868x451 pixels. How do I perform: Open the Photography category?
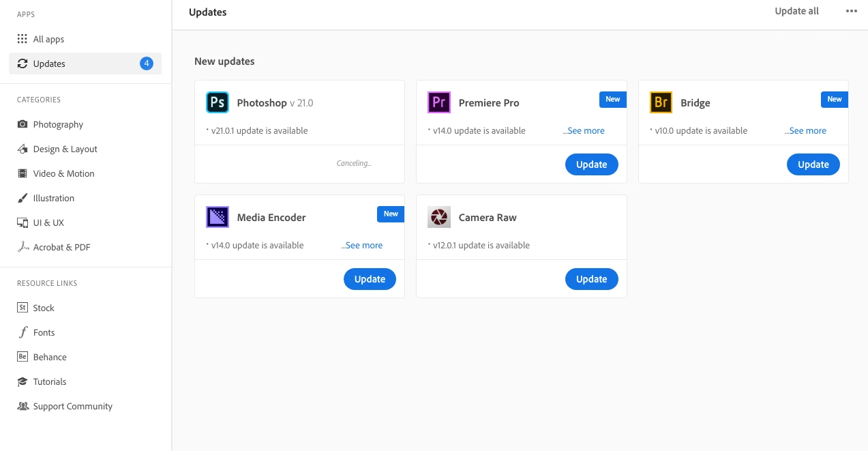[85, 124]
